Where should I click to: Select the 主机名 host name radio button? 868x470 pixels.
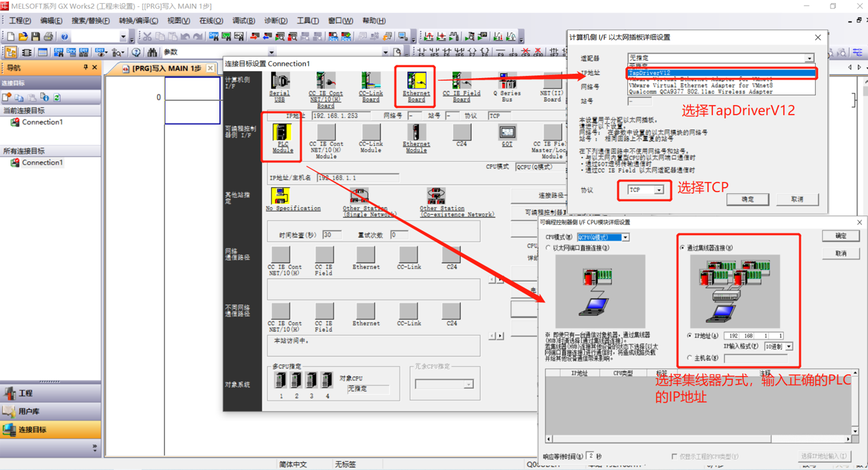(689, 358)
